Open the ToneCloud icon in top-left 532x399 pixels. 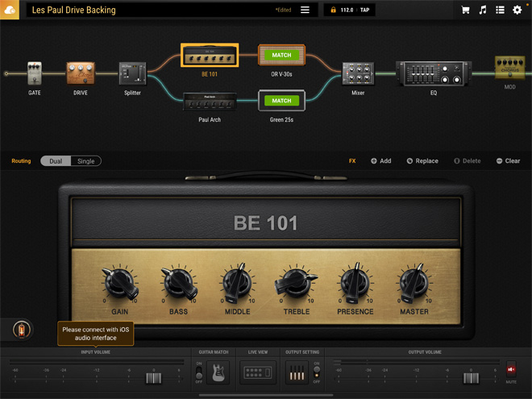pyautogui.click(x=10, y=10)
